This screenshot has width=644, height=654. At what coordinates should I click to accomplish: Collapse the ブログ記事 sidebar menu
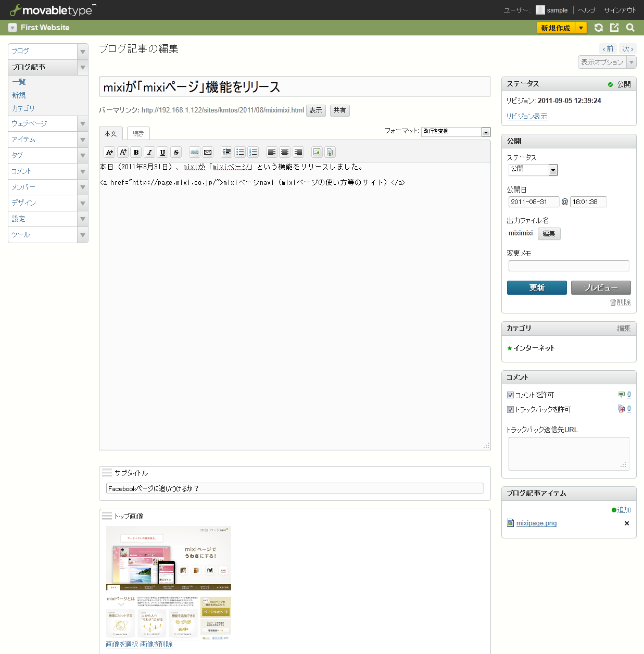point(83,68)
